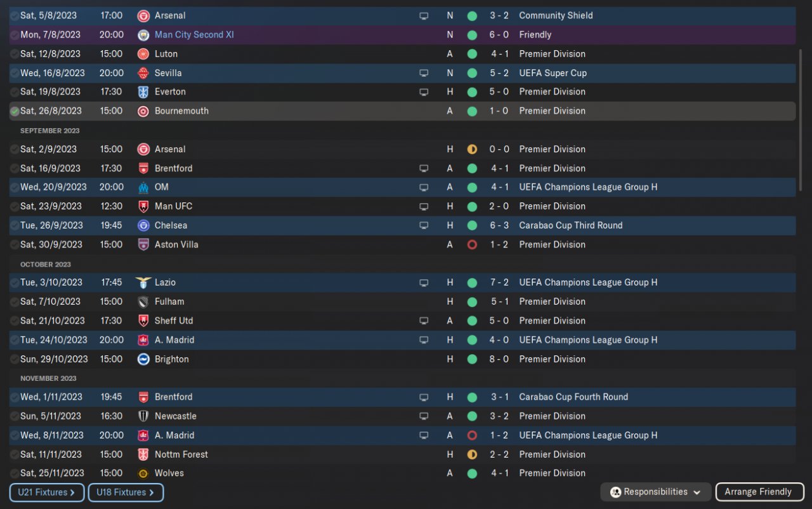Click the Arsenal club badge in Community Shield row
The height and width of the screenshot is (509, 812).
(x=143, y=16)
